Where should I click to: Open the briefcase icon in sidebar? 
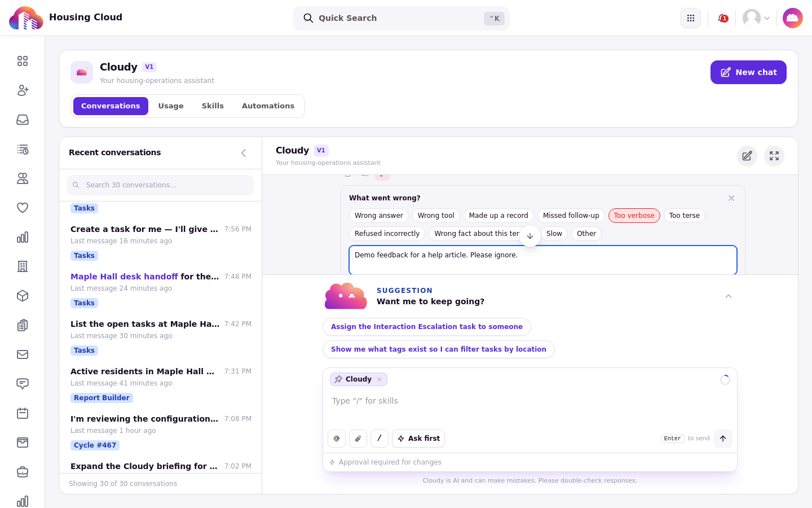(x=23, y=472)
